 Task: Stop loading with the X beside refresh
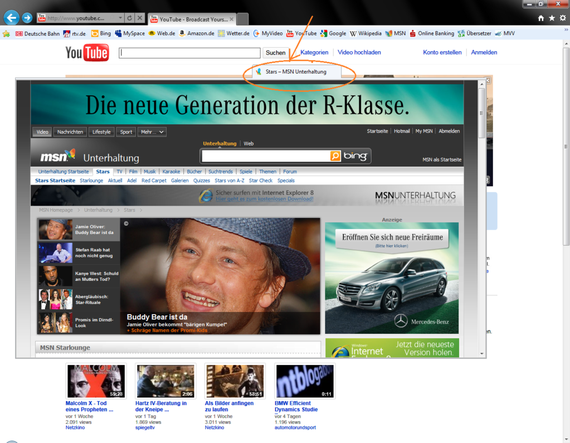(140, 18)
